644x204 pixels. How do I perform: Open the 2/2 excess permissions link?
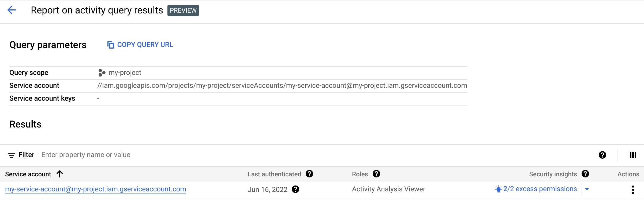point(540,189)
